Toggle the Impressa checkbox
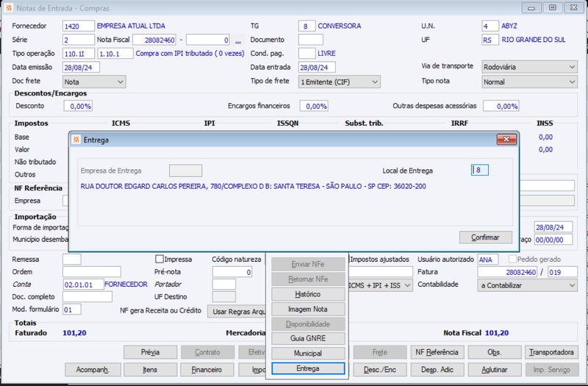 (159, 259)
